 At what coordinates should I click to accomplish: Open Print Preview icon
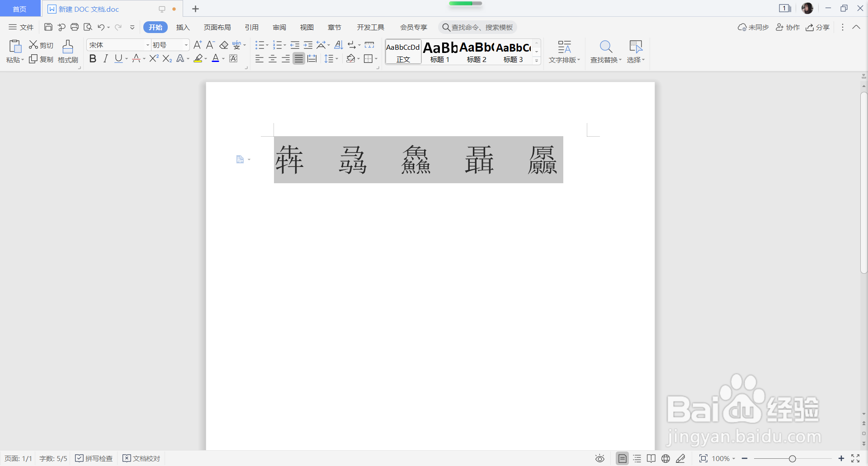coord(88,27)
